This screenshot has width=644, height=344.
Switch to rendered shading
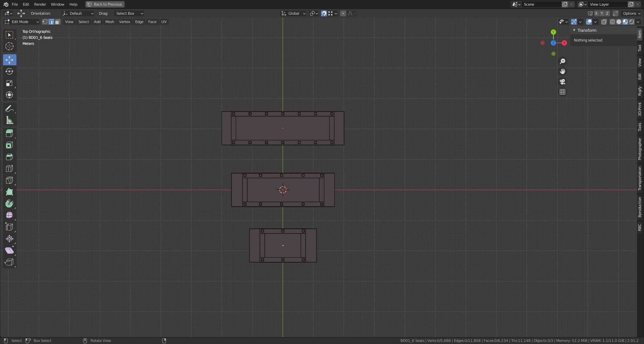coord(632,22)
